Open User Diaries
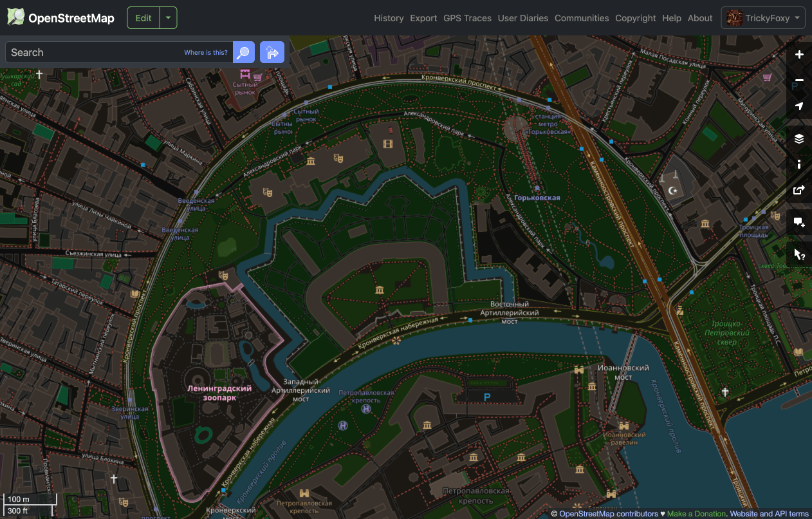812x519 pixels. pos(523,18)
